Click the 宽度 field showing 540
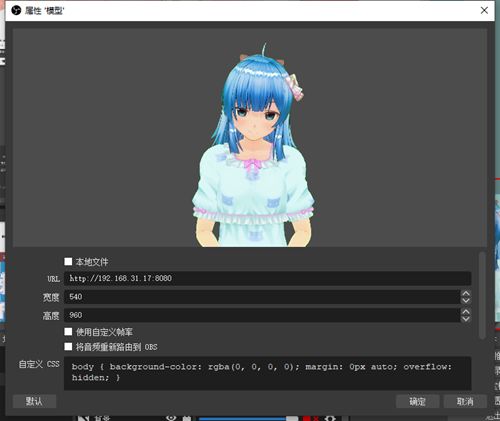Screen dimensions: 500x421 (x=262, y=297)
